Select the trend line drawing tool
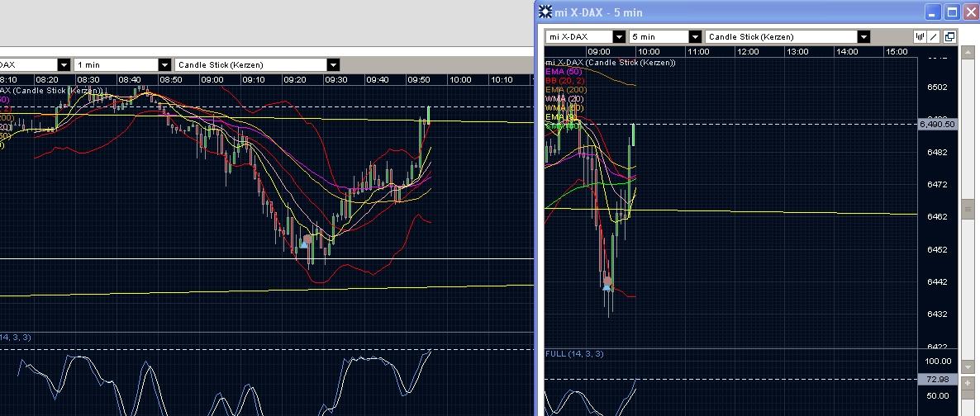The height and width of the screenshot is (416, 980). tap(934, 36)
